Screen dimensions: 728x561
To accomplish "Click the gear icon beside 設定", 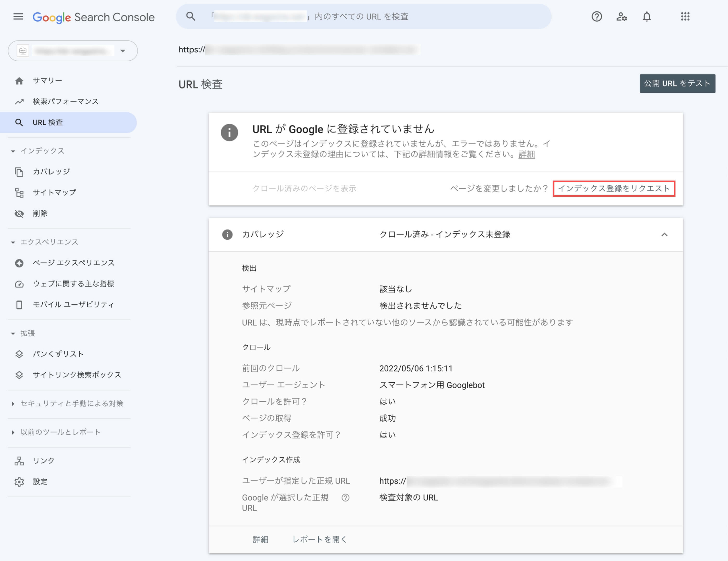I will pos(19,482).
